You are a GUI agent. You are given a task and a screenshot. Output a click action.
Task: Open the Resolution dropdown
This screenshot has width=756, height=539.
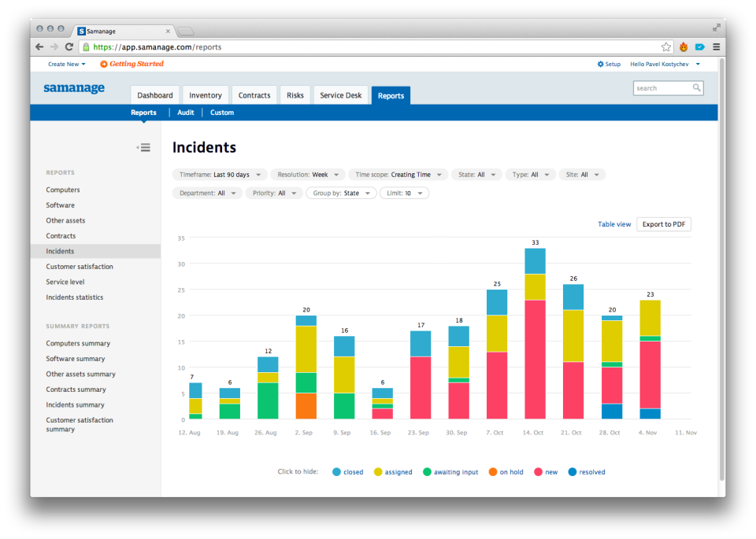click(x=307, y=174)
